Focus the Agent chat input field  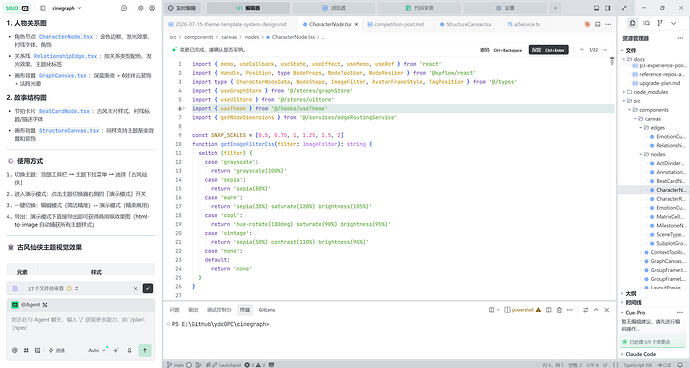pos(81,324)
